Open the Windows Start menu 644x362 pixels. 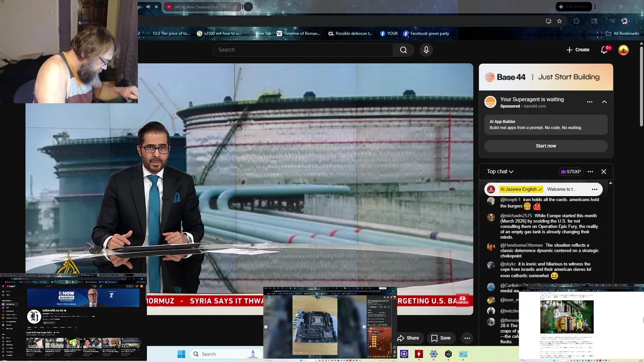181,354
